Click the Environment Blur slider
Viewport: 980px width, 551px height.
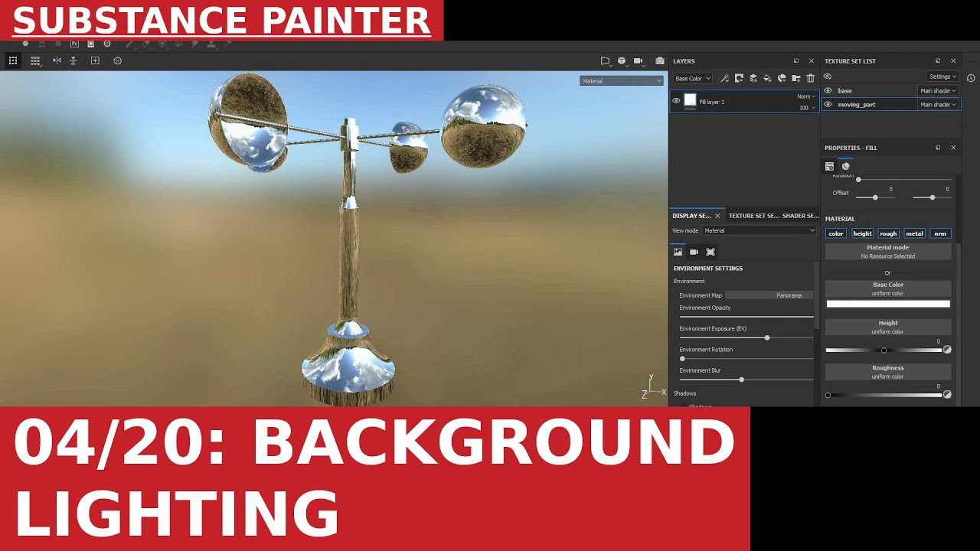(746, 380)
